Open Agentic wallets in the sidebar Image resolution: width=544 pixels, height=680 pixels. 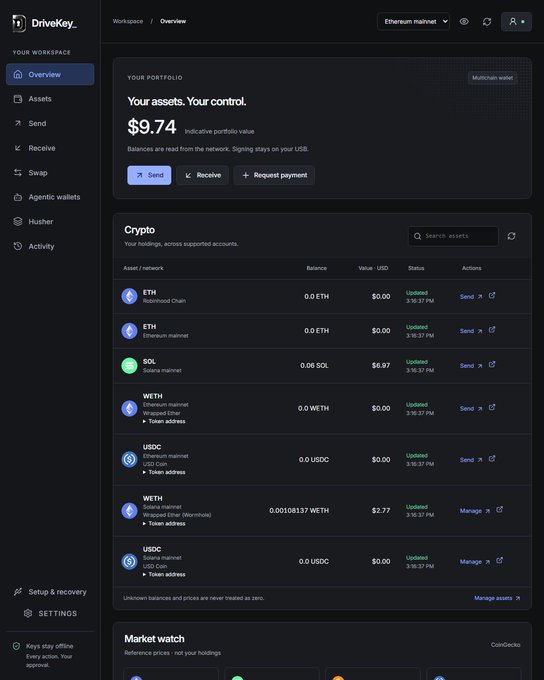click(x=50, y=197)
